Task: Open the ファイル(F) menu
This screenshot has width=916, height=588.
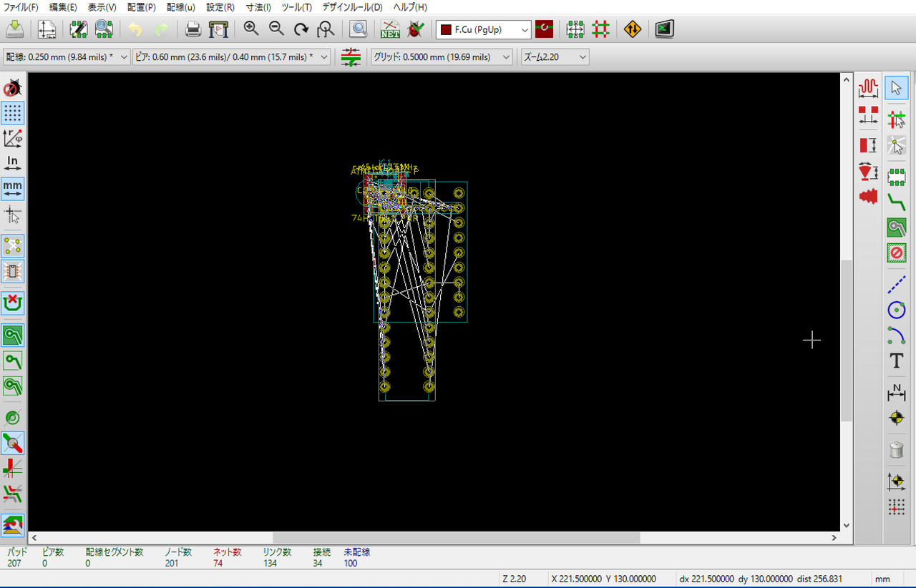Action: tap(21, 7)
